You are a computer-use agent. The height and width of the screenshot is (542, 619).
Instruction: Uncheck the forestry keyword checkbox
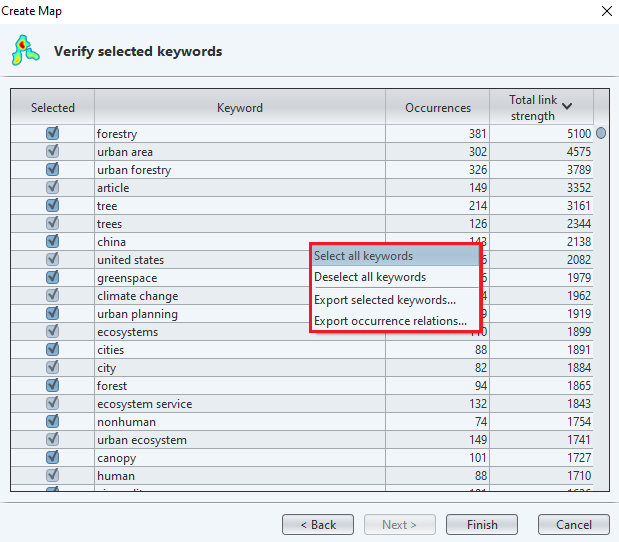tap(52, 133)
